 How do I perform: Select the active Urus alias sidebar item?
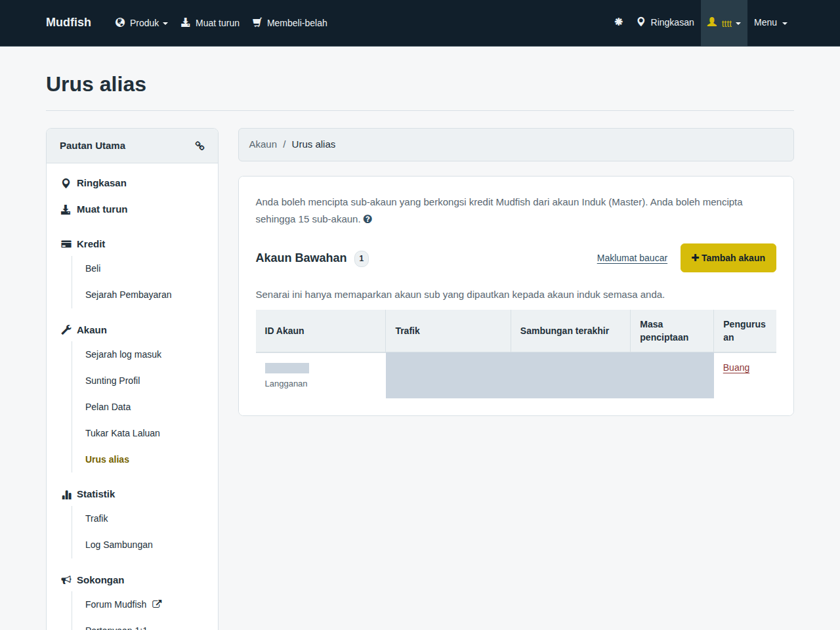(107, 459)
